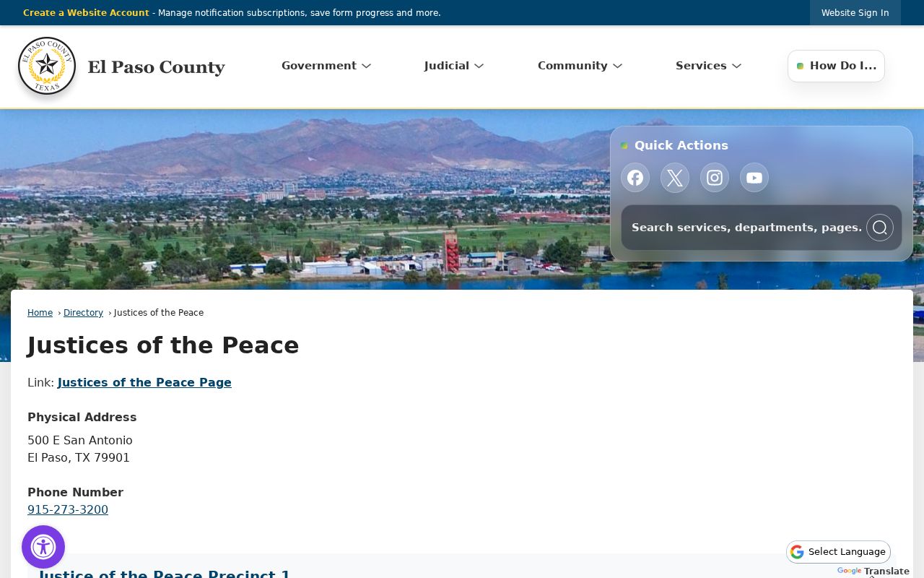Image resolution: width=924 pixels, height=578 pixels.
Task: Expand the Community menu
Action: pos(580,66)
